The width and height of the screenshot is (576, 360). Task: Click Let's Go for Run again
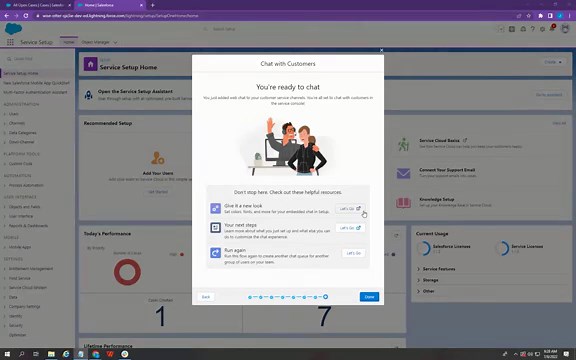pyautogui.click(x=353, y=253)
